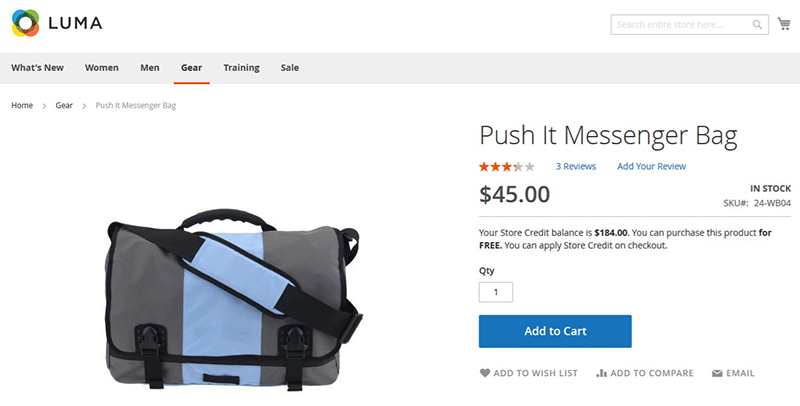Go to the Sale section
800x406 pixels.
[x=289, y=68]
